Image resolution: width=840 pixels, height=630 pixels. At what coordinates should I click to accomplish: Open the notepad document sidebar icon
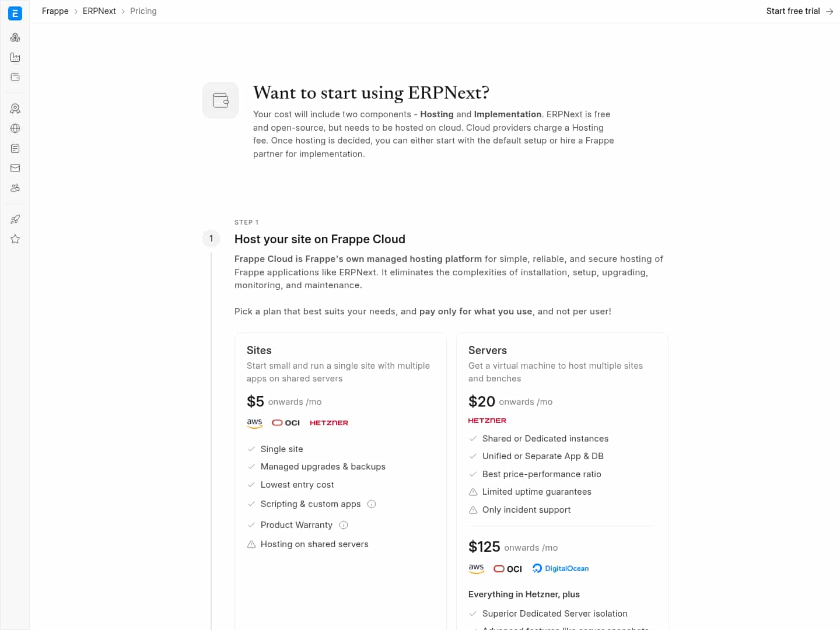point(15,148)
